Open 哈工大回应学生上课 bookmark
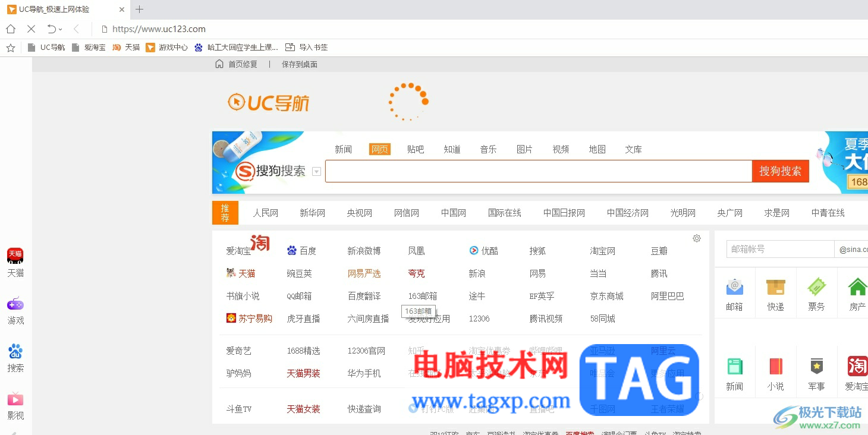Viewport: 868px width, 435px height. (x=236, y=48)
